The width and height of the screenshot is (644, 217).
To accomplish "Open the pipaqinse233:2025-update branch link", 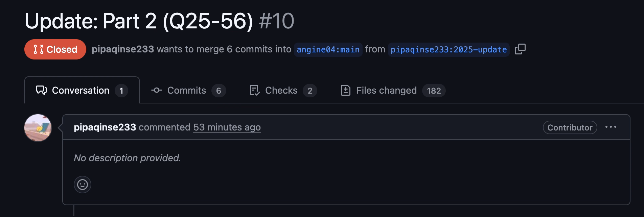I will (x=448, y=50).
